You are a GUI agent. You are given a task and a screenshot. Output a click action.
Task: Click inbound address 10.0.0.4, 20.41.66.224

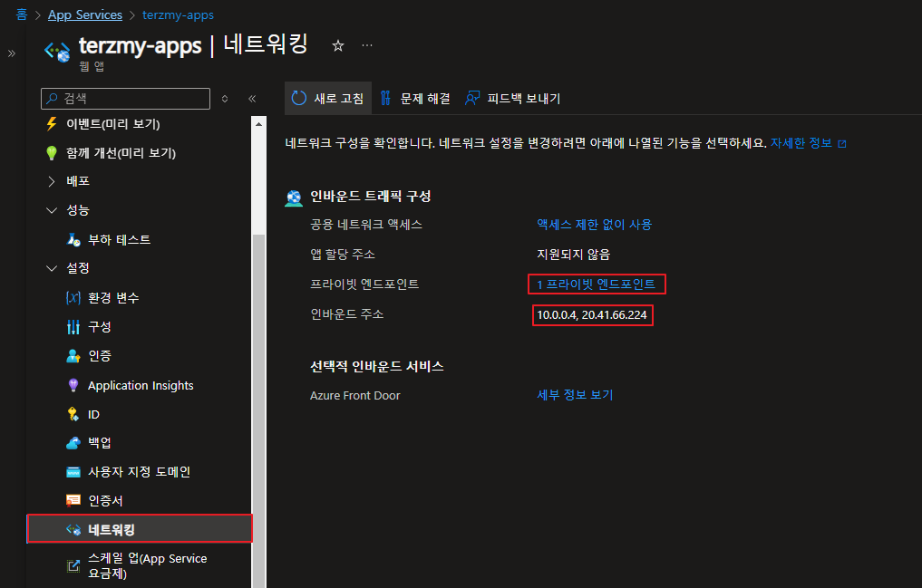(592, 315)
